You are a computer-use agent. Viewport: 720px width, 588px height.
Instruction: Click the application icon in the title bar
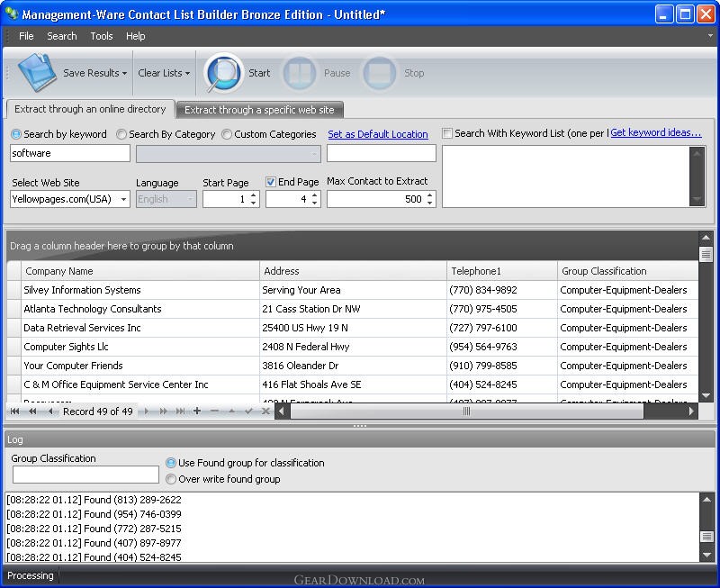point(12,14)
